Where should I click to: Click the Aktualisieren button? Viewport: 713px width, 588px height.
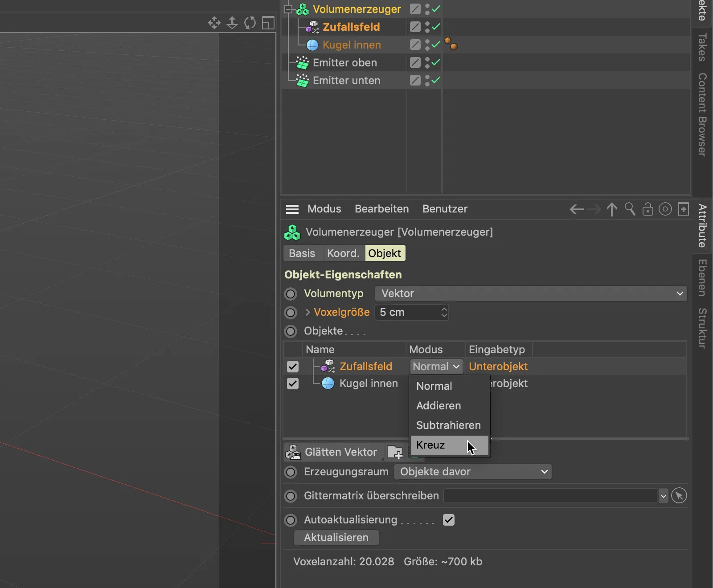[x=336, y=538]
